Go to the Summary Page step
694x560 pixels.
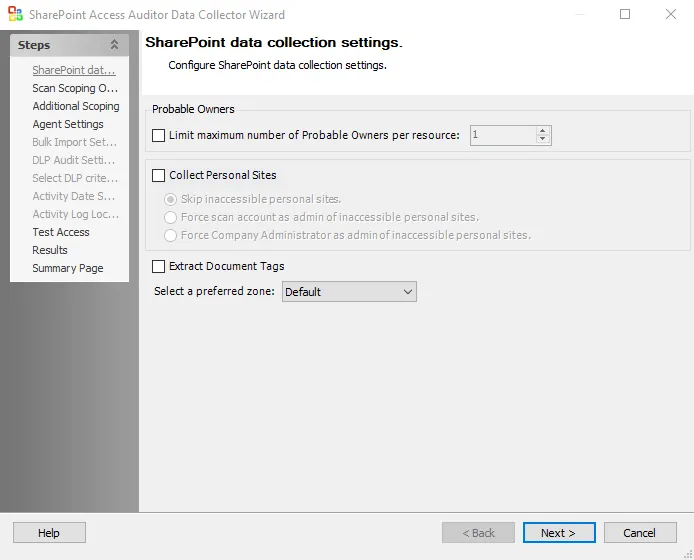point(68,268)
